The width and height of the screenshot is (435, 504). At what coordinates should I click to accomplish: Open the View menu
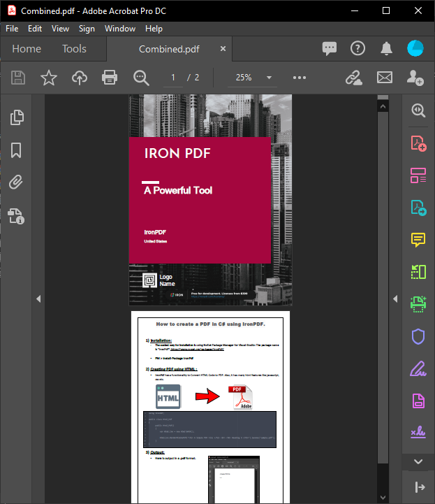pos(60,29)
